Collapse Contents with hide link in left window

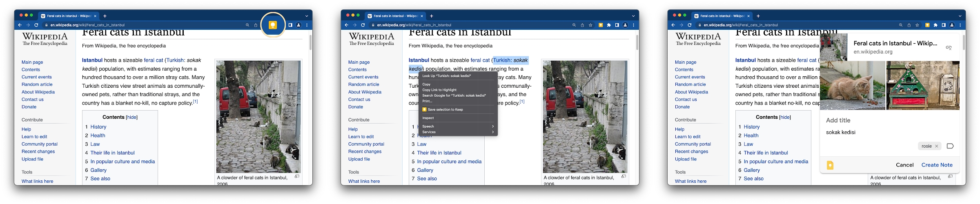131,117
